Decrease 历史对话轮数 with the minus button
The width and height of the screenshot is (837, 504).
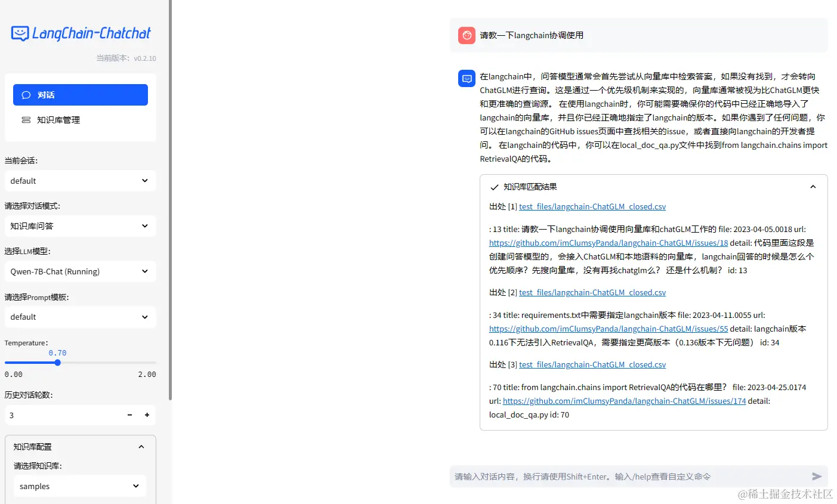coord(129,415)
